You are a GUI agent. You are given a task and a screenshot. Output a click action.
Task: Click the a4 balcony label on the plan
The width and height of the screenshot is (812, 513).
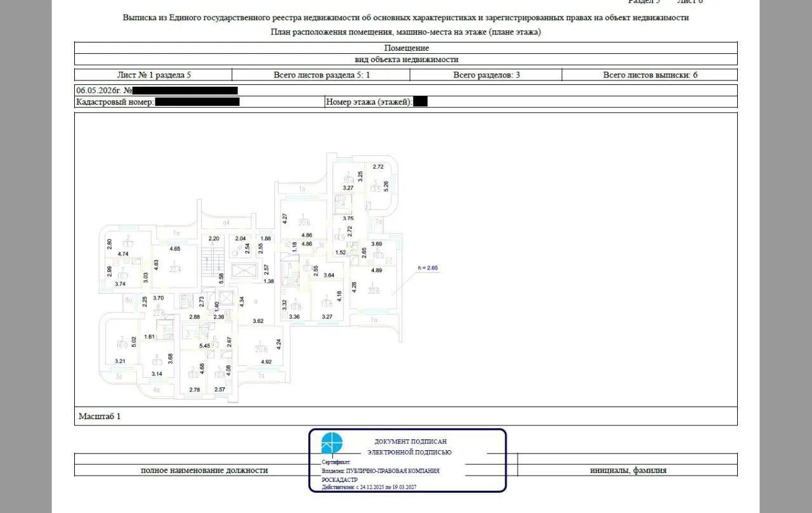point(226,223)
